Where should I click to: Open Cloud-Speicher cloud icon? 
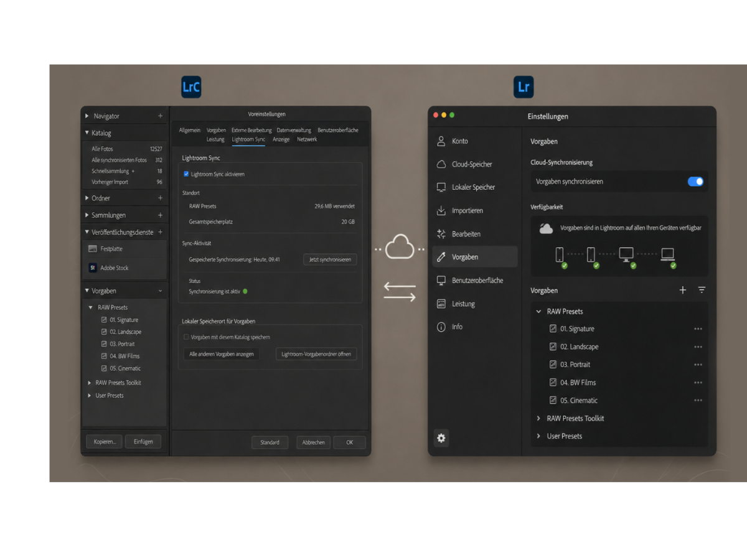click(x=441, y=164)
